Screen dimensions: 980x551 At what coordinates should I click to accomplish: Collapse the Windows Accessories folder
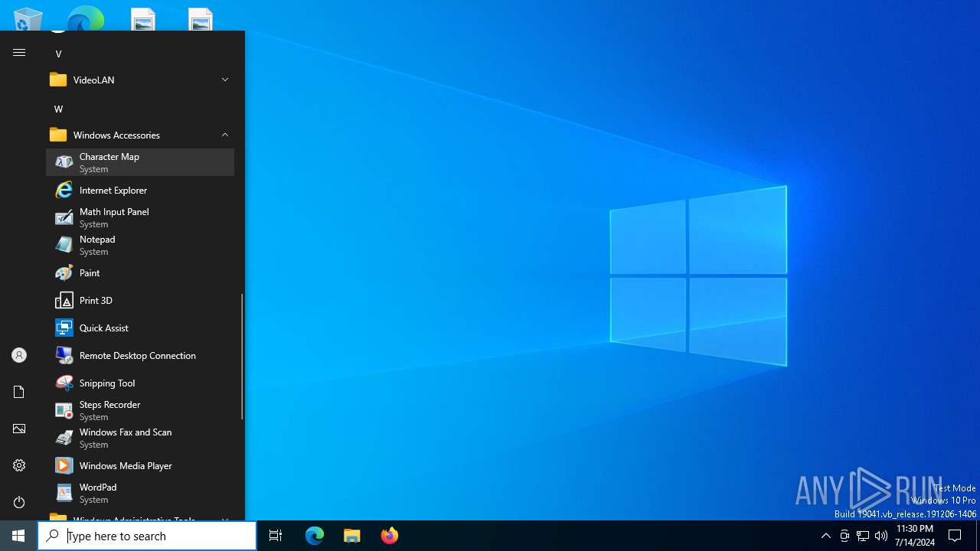pos(140,135)
